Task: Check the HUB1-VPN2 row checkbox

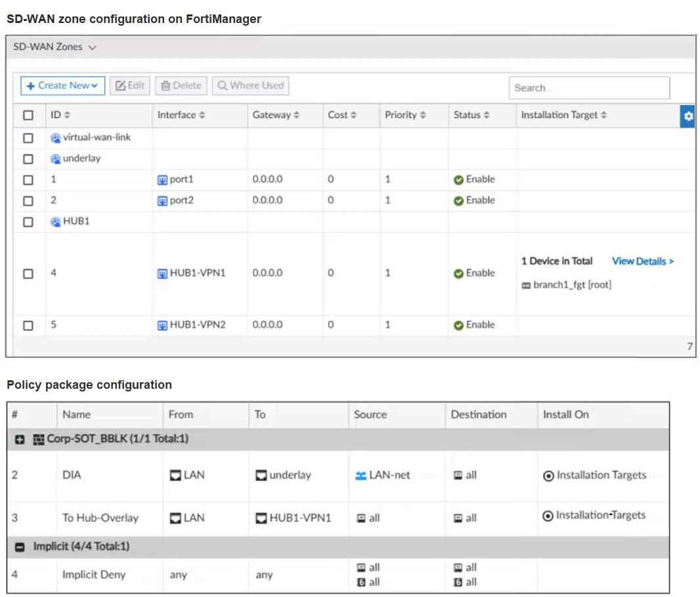Action: 28,326
